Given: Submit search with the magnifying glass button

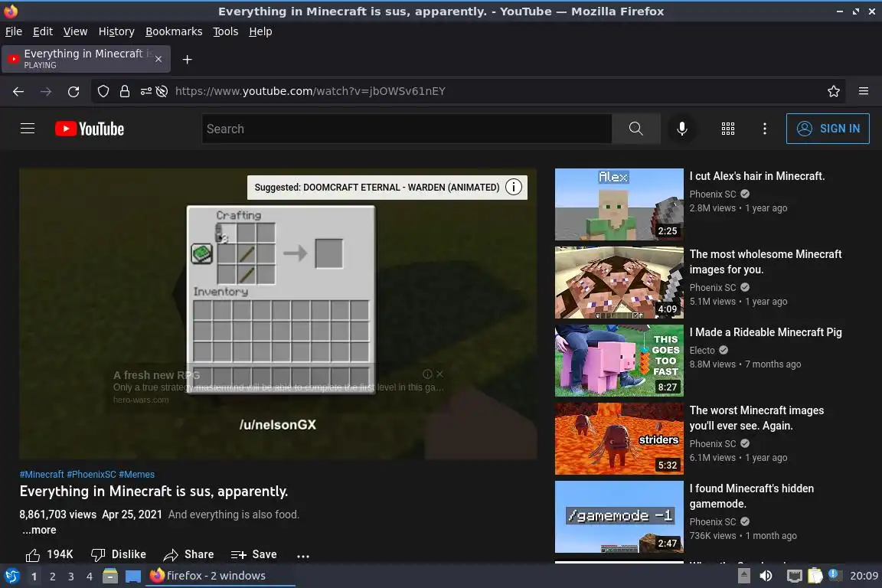Looking at the screenshot, I should [635, 129].
